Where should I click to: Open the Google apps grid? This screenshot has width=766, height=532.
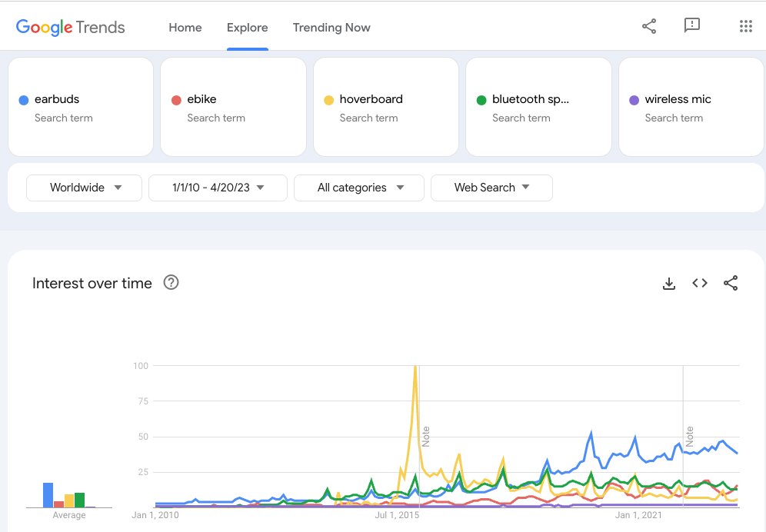(745, 26)
